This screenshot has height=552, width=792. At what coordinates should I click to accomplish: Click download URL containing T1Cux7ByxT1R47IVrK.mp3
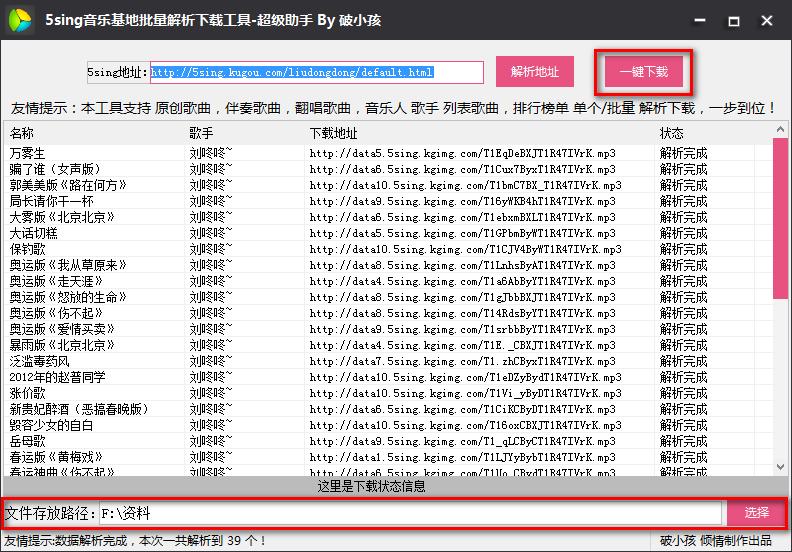(462, 169)
